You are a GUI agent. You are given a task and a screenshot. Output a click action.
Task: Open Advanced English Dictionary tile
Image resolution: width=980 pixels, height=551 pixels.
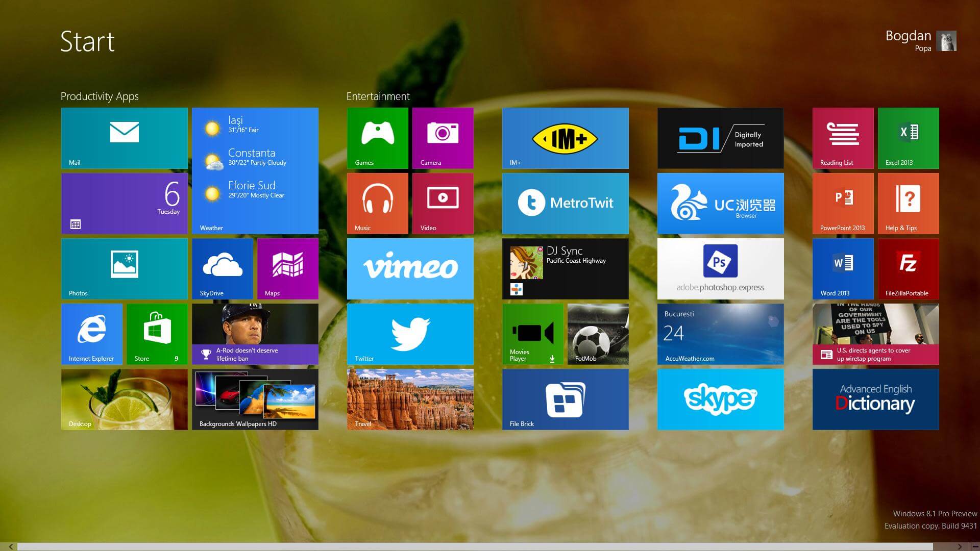[x=876, y=399]
